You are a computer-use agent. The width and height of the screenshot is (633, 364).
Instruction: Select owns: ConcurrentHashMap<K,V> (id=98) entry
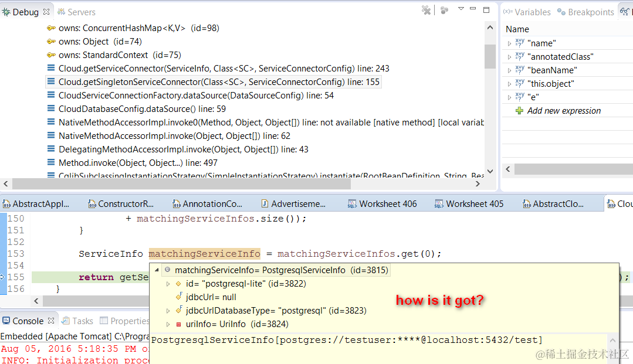pos(139,28)
